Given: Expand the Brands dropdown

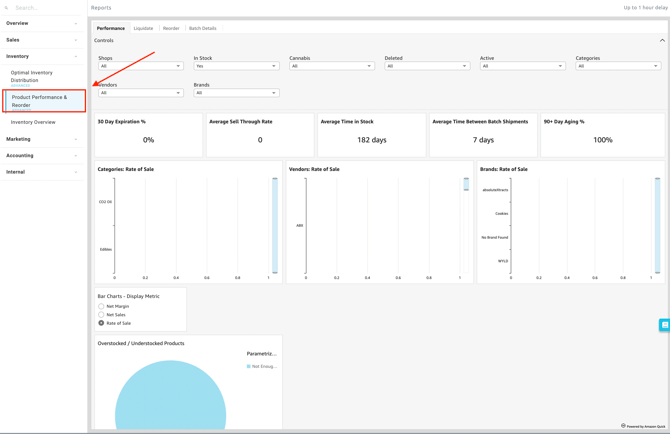Looking at the screenshot, I should [x=236, y=93].
